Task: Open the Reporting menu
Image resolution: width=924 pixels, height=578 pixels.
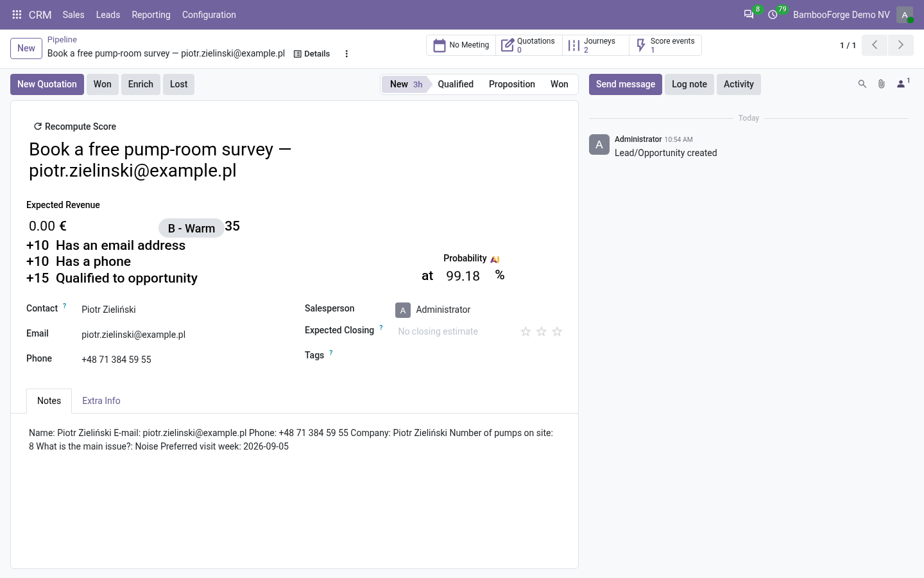Action: point(151,15)
